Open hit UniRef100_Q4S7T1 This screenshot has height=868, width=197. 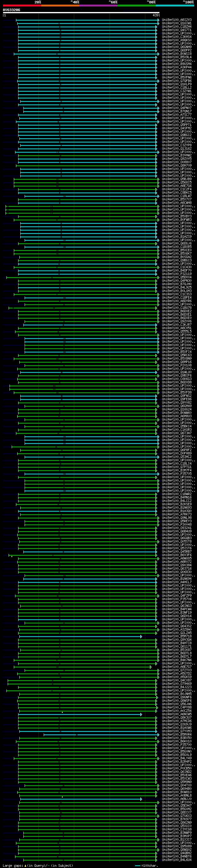click(176, 30)
